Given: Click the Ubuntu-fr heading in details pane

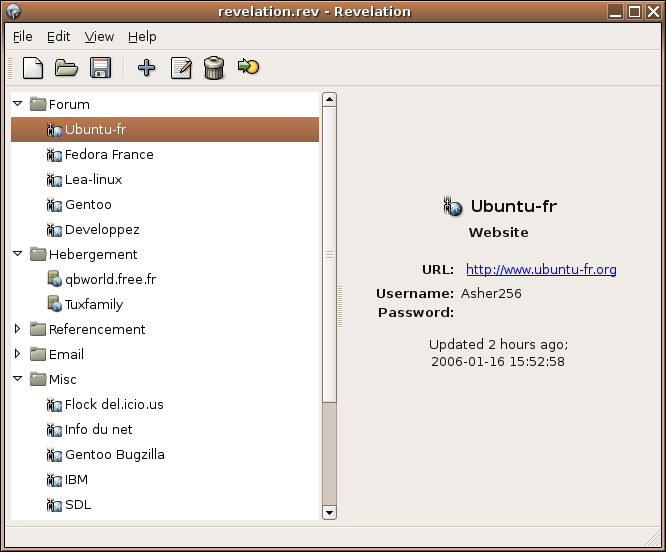Looking at the screenshot, I should (514, 206).
